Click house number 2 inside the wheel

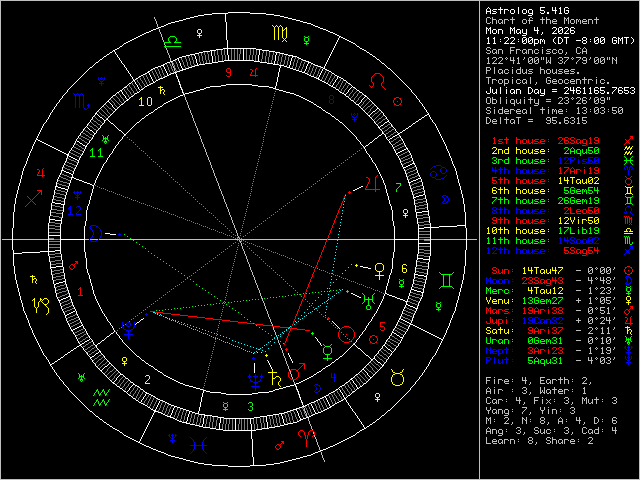click(147, 380)
